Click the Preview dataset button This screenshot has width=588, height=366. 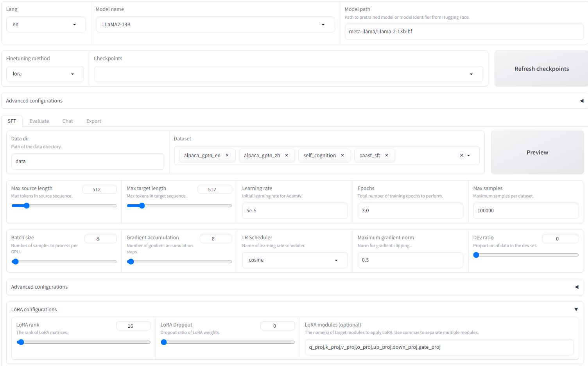(537, 152)
